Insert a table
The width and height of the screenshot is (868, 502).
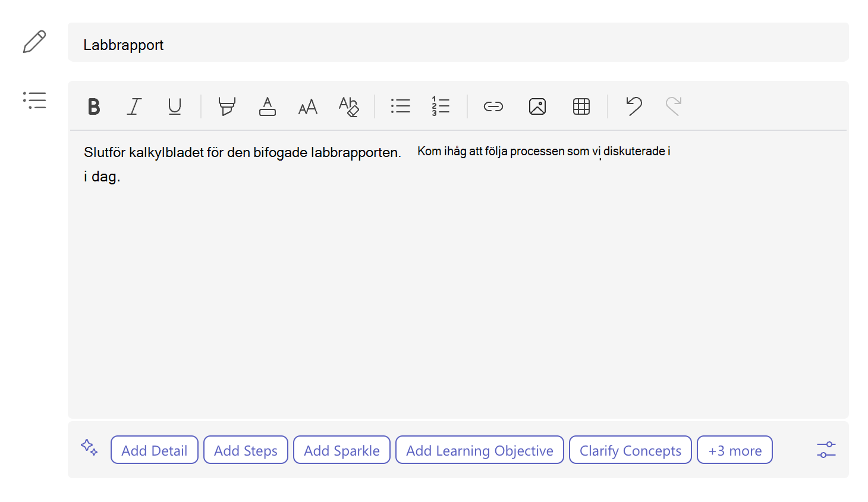pyautogui.click(x=581, y=106)
